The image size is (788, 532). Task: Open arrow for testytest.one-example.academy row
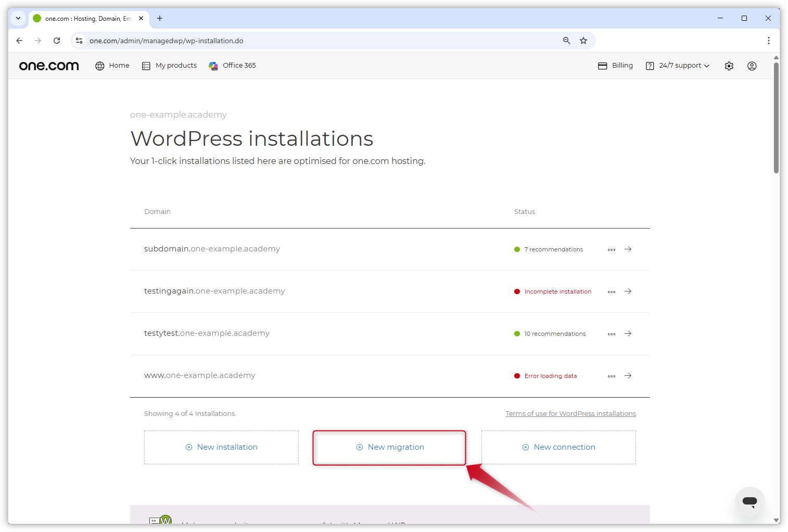tap(628, 334)
